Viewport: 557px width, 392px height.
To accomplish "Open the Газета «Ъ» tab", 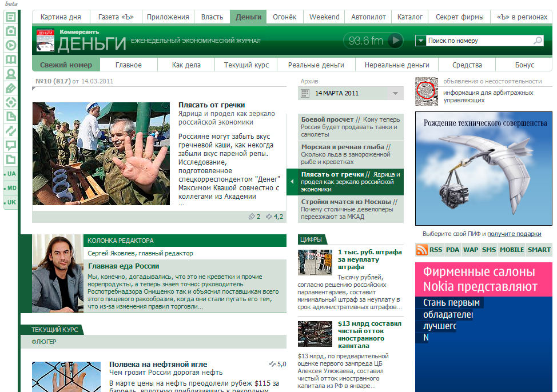I will 116,17.
